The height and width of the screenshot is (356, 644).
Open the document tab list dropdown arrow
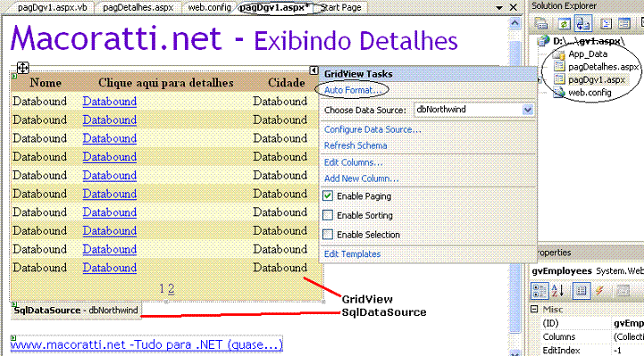pos(499,8)
